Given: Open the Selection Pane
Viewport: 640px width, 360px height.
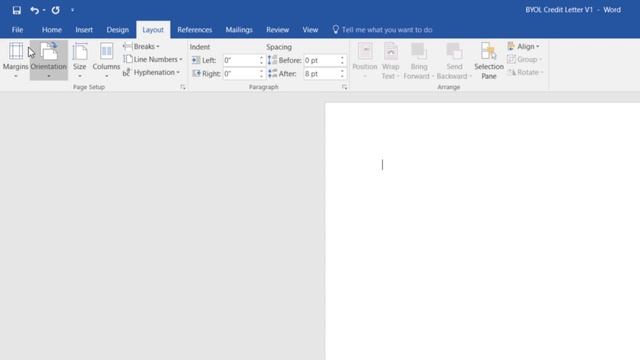Looking at the screenshot, I should 489,60.
